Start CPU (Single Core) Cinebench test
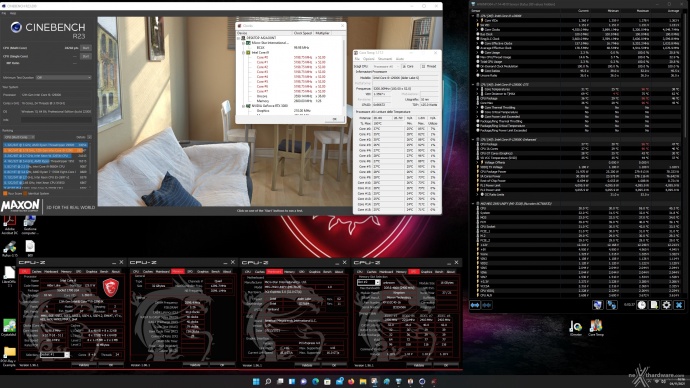 coord(86,56)
